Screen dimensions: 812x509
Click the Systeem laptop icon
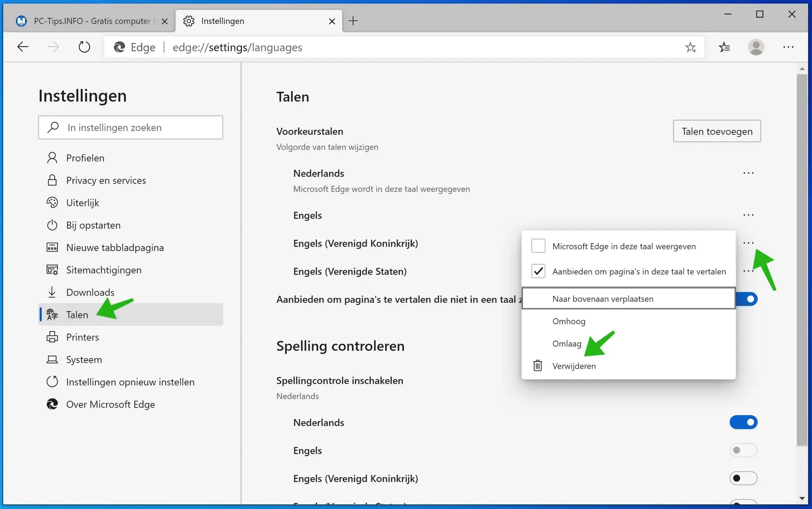pyautogui.click(x=52, y=359)
